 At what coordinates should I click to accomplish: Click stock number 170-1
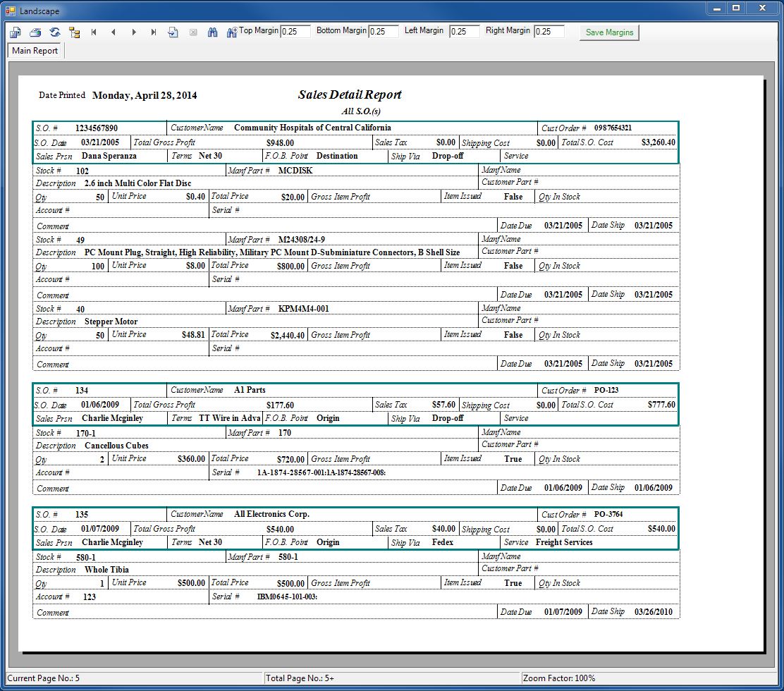(86, 433)
